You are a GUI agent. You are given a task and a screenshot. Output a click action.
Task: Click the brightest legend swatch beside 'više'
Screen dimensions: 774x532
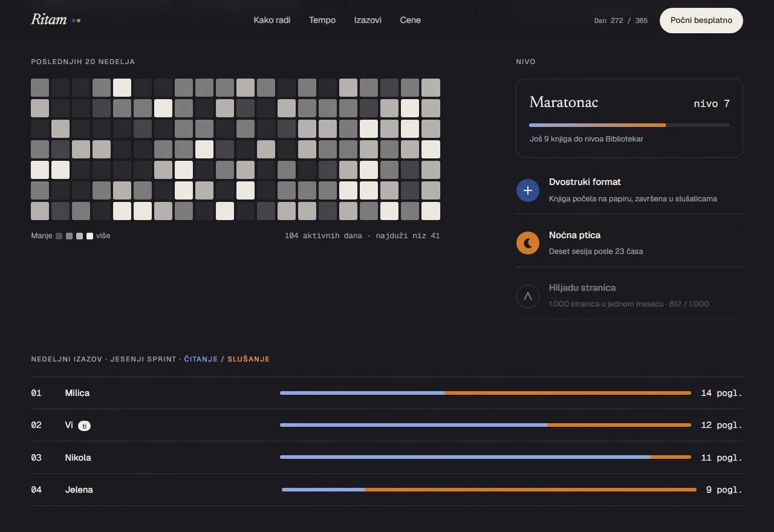[89, 236]
